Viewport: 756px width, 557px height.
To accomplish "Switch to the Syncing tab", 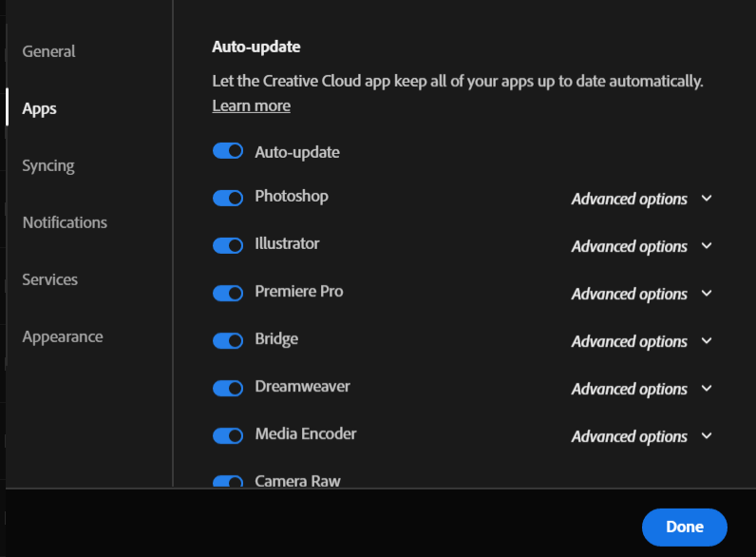I will point(48,165).
